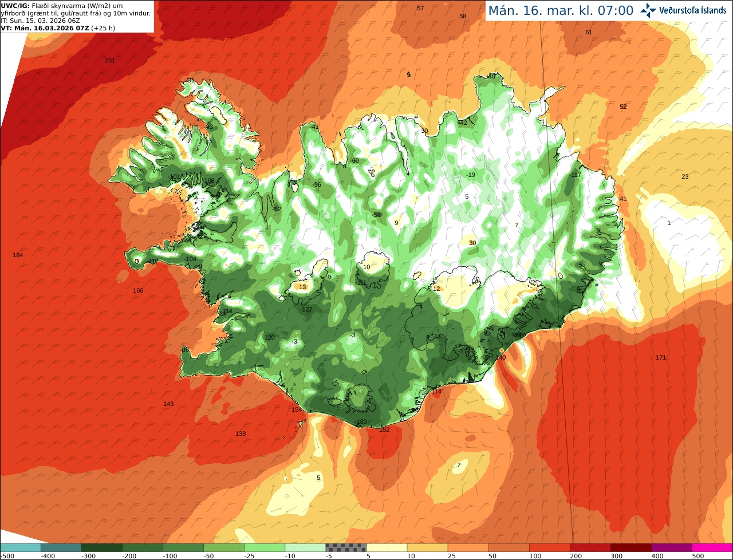Click the dark green -300 to -200 legend swatch
Screen dimensions: 733x560
click(x=102, y=548)
